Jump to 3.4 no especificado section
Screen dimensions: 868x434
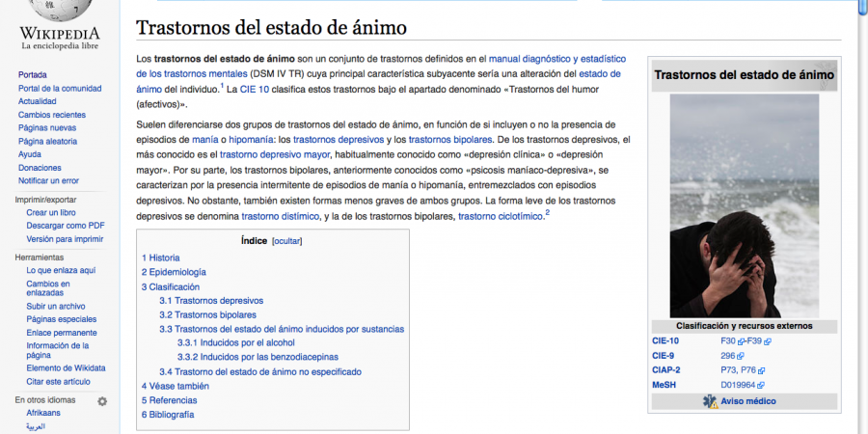pyautogui.click(x=260, y=372)
